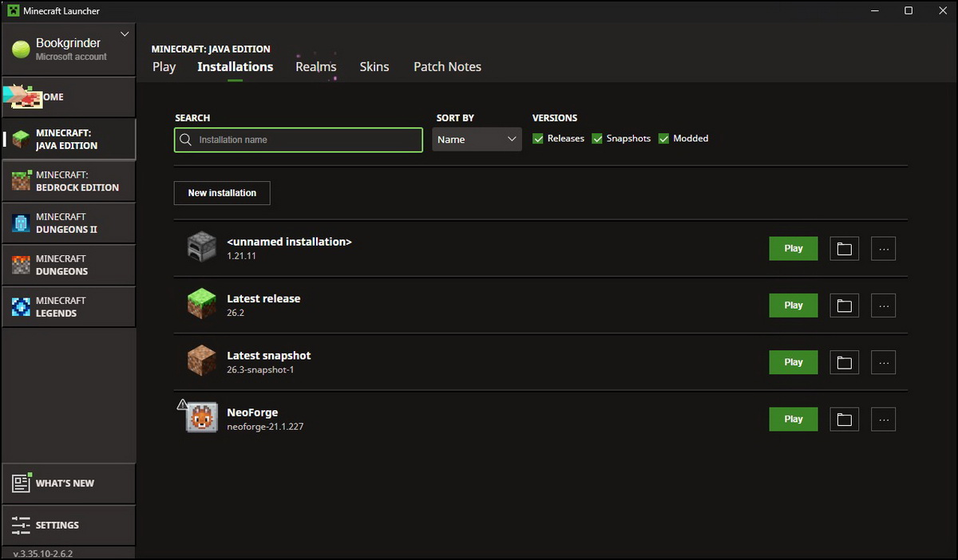
Task: Open the Sort By Name dropdown
Action: click(477, 140)
